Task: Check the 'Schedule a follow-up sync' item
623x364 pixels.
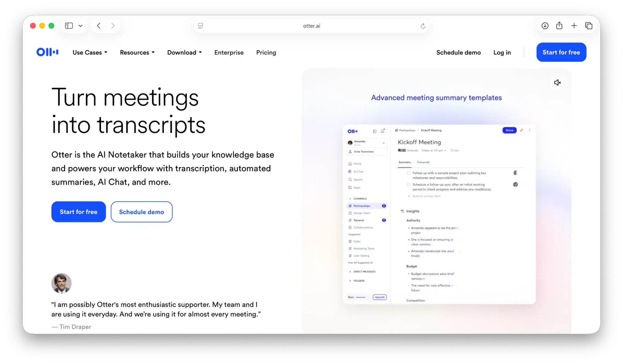Action: pyautogui.click(x=409, y=184)
